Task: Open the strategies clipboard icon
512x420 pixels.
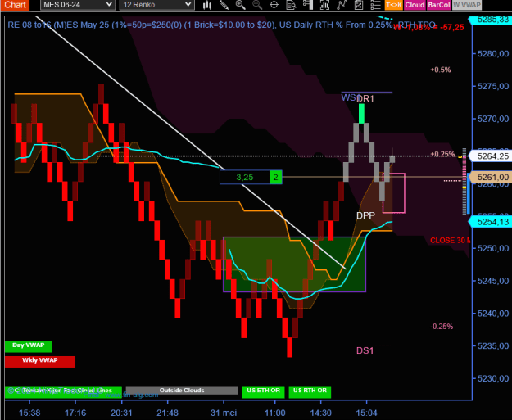Action: tap(359, 5)
